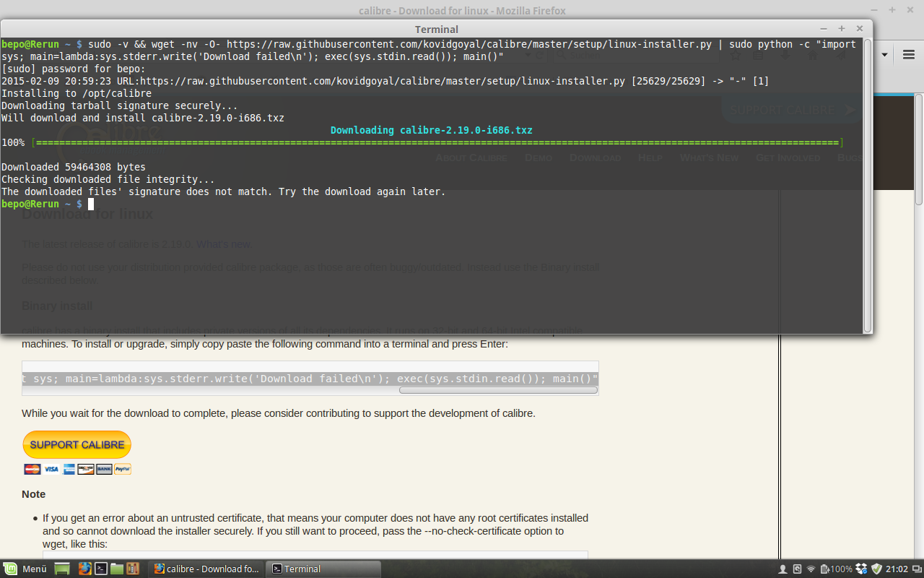Minimize the Firefox window
Screen dimensions: 924x578
875,10
